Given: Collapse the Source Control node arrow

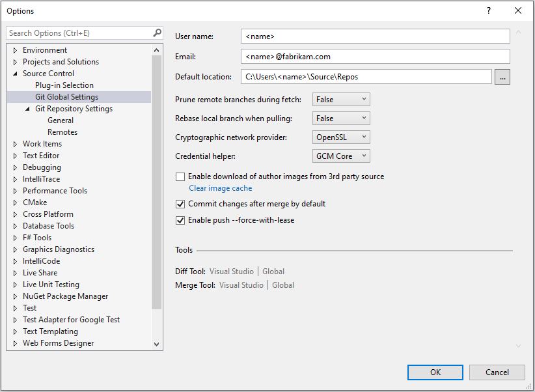Looking at the screenshot, I should [x=15, y=74].
